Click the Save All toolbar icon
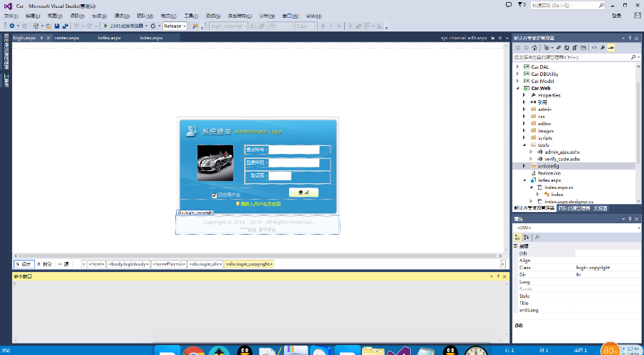Screen dimensions: 644x355 pos(65,26)
